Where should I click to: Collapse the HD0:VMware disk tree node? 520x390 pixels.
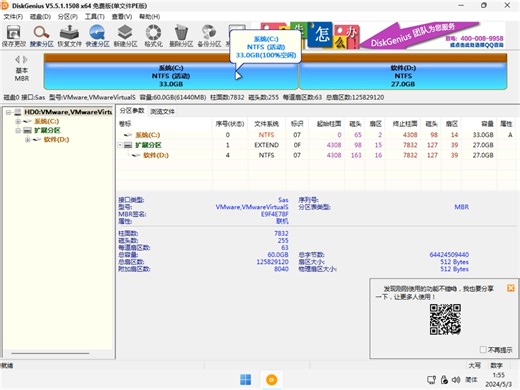point(9,112)
